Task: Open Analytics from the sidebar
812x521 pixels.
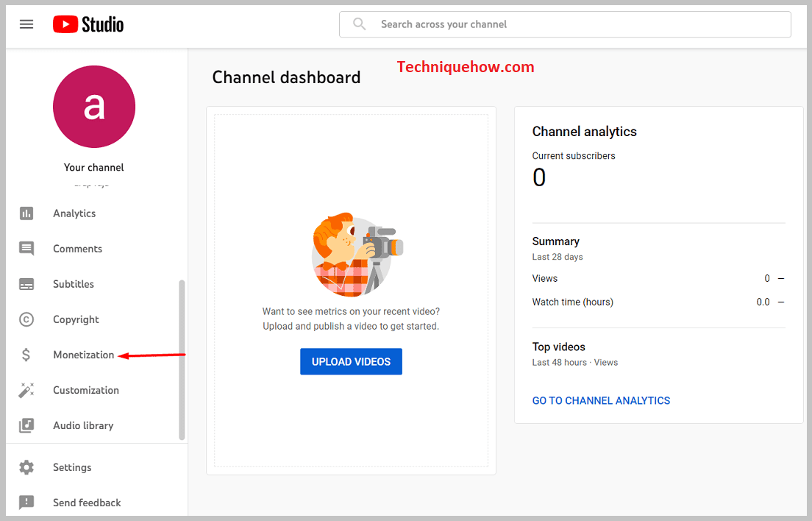Action: coord(74,213)
